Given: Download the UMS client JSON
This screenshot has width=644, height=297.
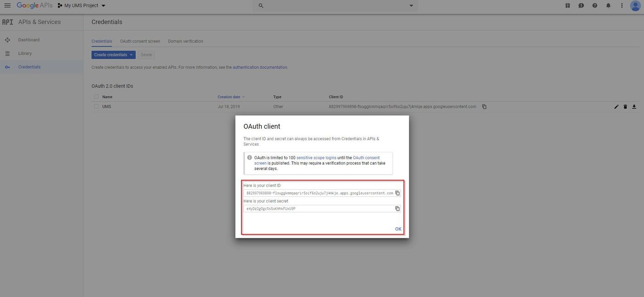Looking at the screenshot, I should [x=634, y=107].
